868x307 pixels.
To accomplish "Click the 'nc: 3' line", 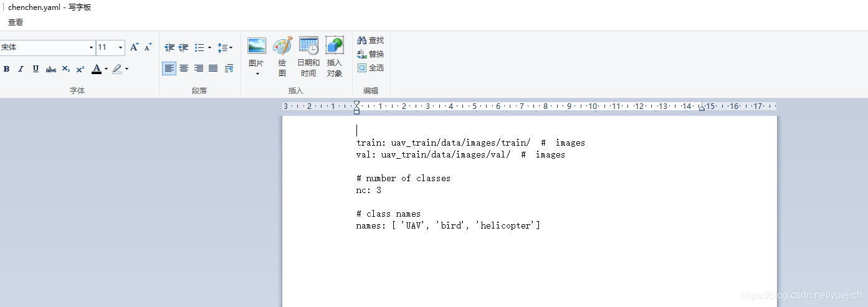I will 369,190.
